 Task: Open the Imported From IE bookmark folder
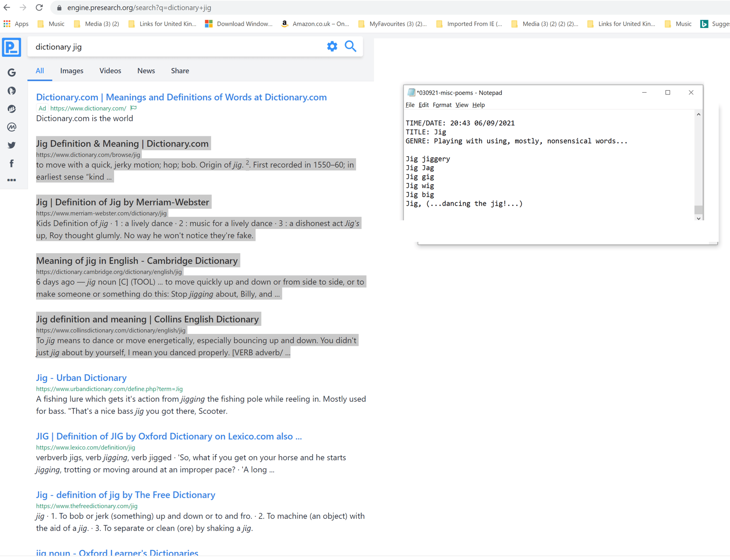[x=469, y=24]
